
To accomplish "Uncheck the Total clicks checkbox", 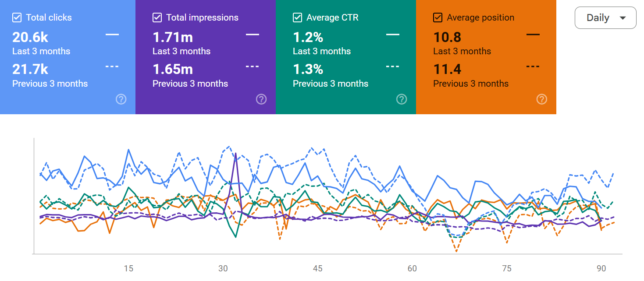I will click(17, 18).
